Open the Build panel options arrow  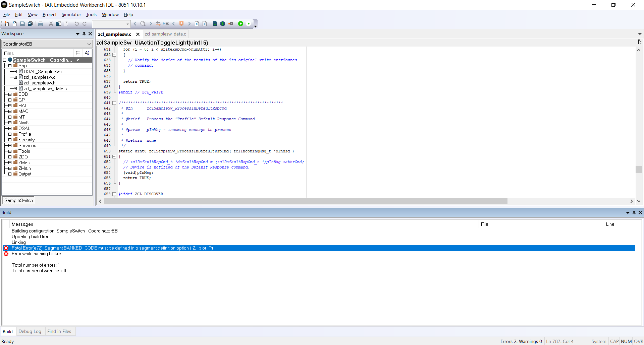pyautogui.click(x=628, y=213)
